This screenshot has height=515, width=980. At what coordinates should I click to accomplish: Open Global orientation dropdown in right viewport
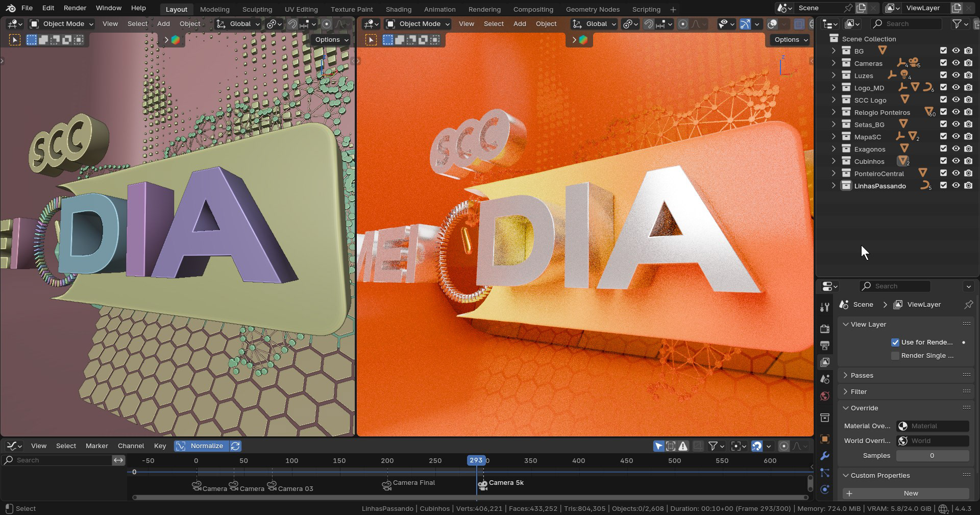pos(594,24)
